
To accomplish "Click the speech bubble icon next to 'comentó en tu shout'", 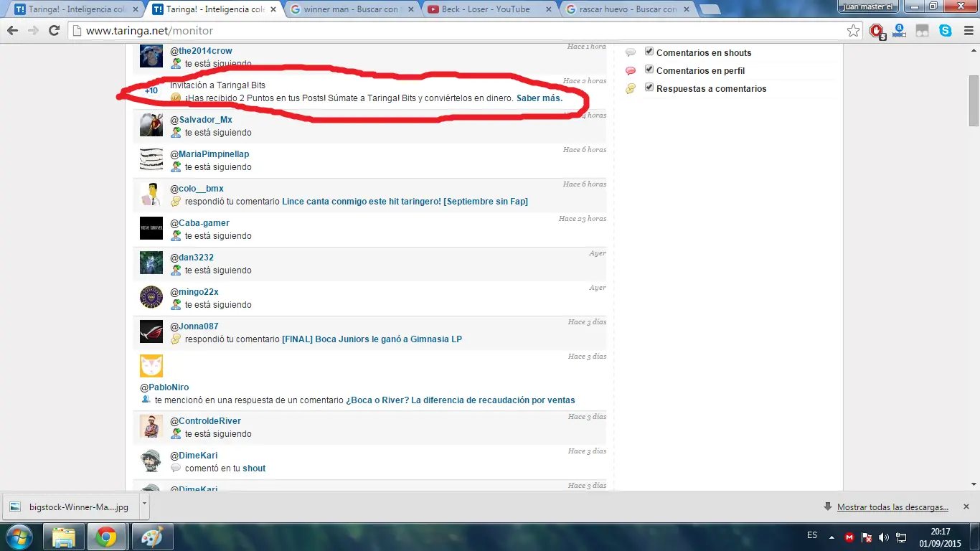I will (176, 468).
